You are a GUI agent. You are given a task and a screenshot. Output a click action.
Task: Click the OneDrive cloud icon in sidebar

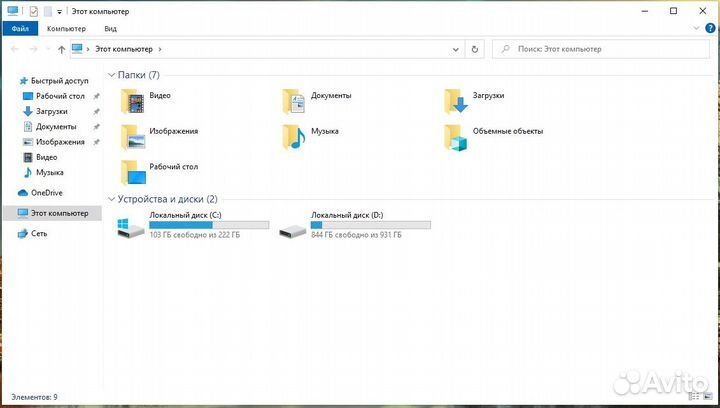[x=24, y=192]
